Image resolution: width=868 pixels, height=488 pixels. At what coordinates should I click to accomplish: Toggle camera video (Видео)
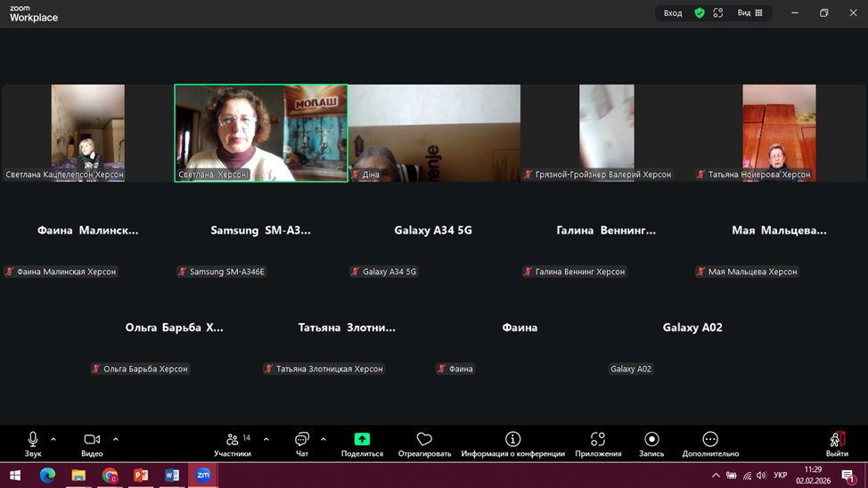(x=92, y=439)
